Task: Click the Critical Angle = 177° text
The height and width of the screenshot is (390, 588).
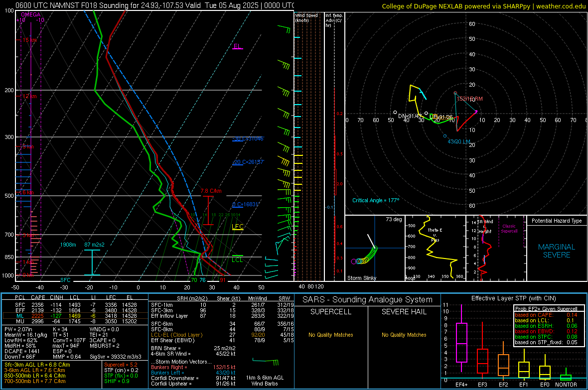Action: tap(376, 200)
